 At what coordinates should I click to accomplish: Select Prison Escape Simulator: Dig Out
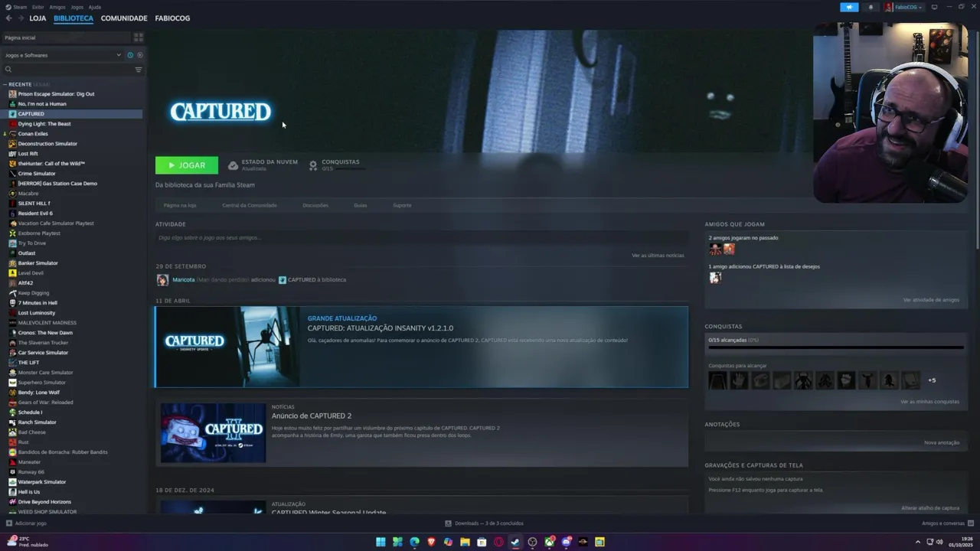[x=56, y=94]
